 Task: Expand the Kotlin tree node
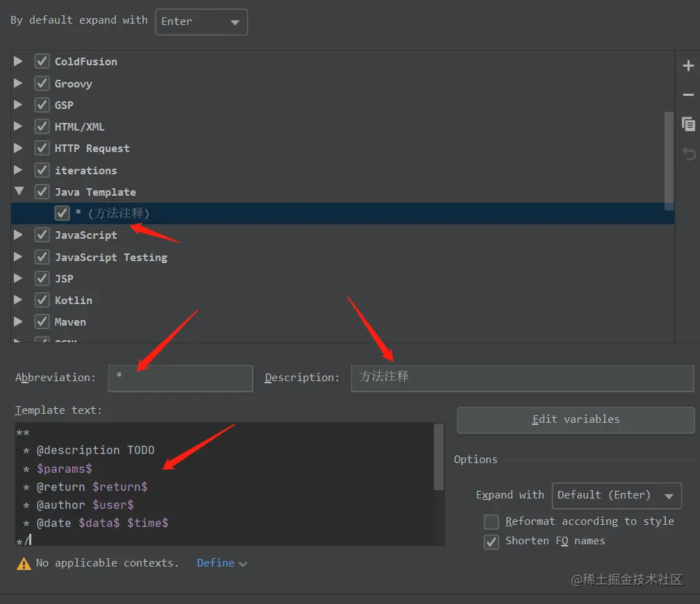pos(18,300)
